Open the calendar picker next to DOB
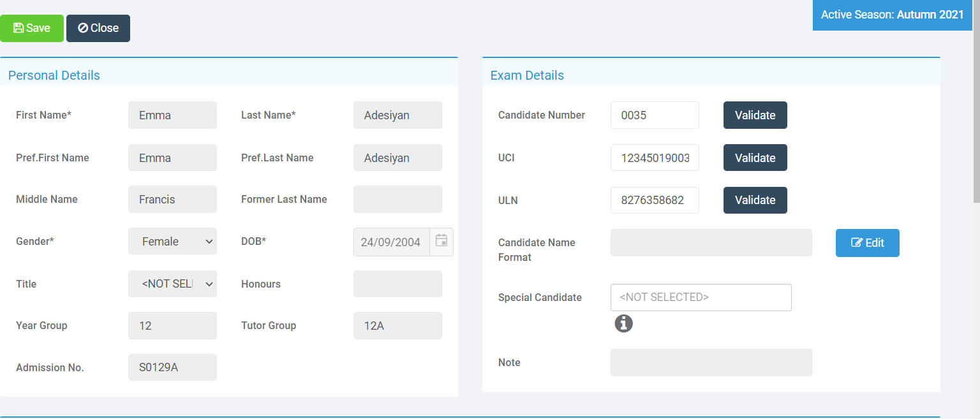This screenshot has width=980, height=419. click(x=442, y=242)
